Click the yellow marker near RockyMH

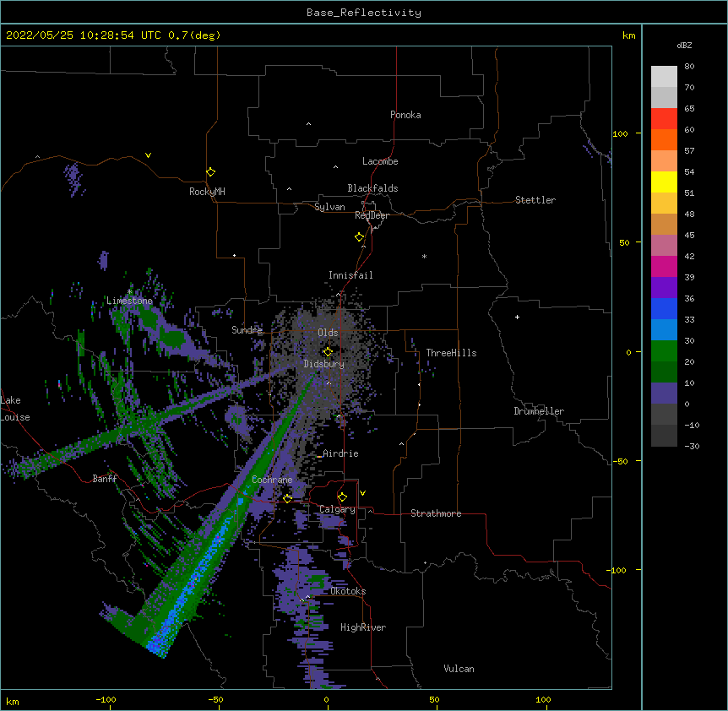pyautogui.click(x=211, y=172)
